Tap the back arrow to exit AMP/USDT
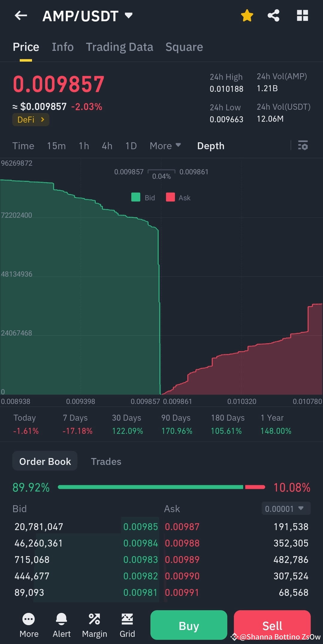Viewport: 323px width, 644px height. (x=20, y=16)
